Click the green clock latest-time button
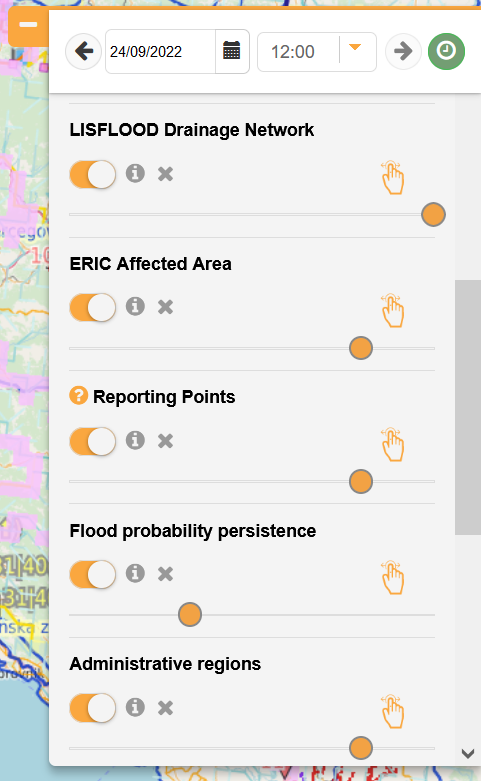 (446, 51)
